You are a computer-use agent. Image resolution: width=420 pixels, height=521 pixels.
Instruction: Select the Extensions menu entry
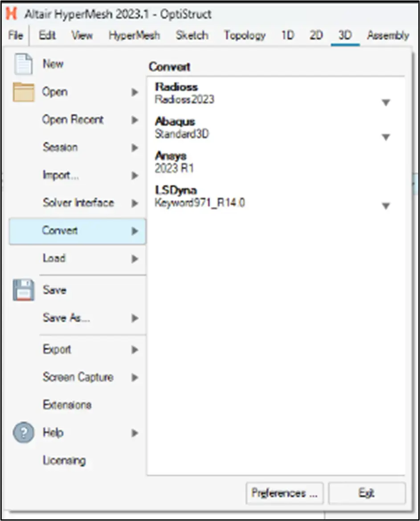67,405
